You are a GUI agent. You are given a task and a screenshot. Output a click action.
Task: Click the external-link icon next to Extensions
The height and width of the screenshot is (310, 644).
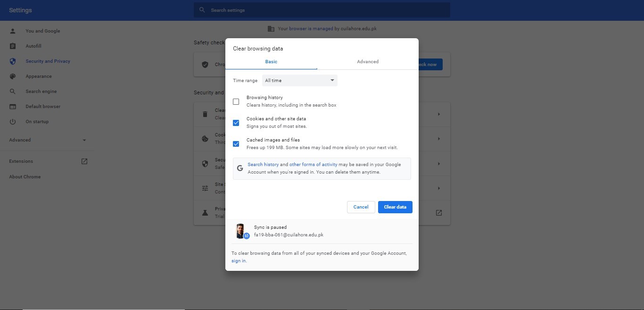pos(84,161)
